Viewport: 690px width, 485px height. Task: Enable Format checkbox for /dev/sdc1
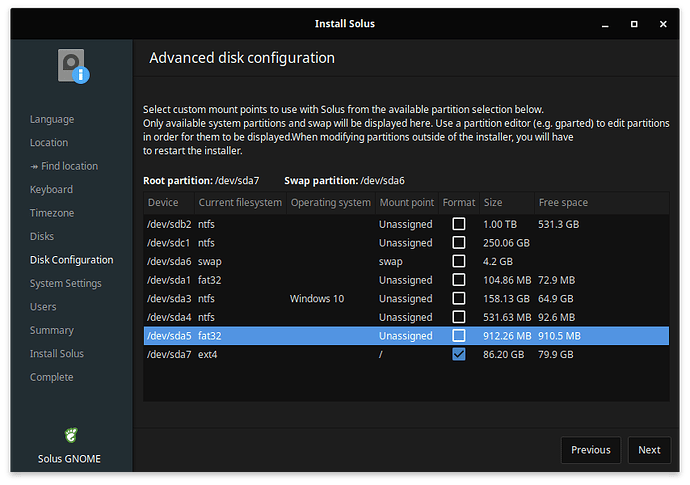(459, 242)
